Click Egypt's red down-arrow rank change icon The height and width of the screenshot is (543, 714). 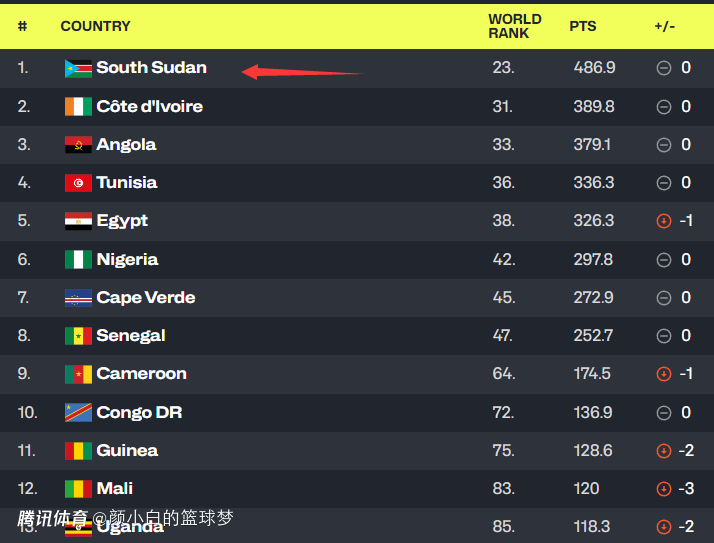663,221
